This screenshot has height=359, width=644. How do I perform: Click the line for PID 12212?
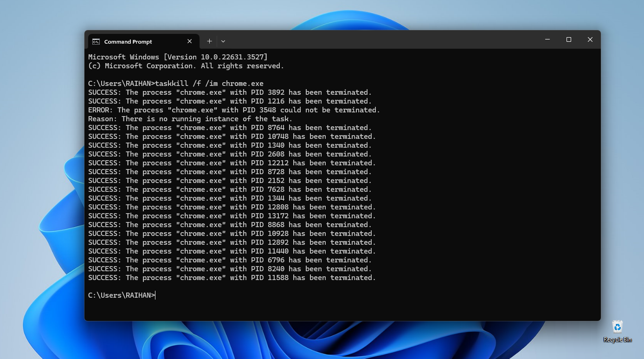click(x=232, y=163)
